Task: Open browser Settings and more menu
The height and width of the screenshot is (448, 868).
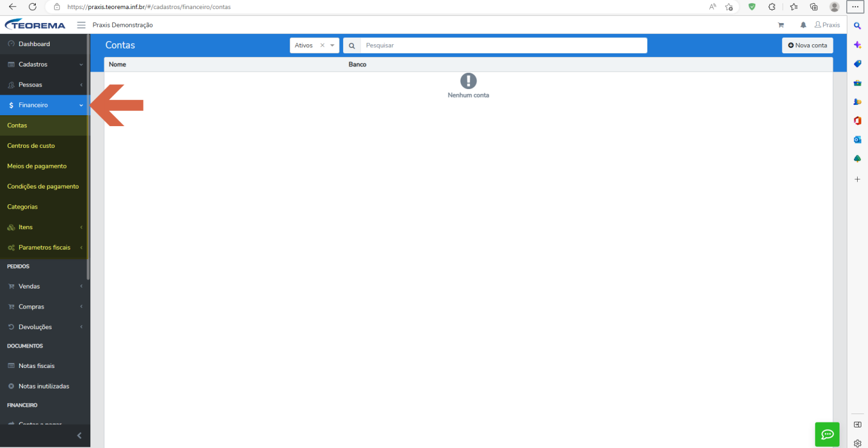Action: pyautogui.click(x=855, y=7)
